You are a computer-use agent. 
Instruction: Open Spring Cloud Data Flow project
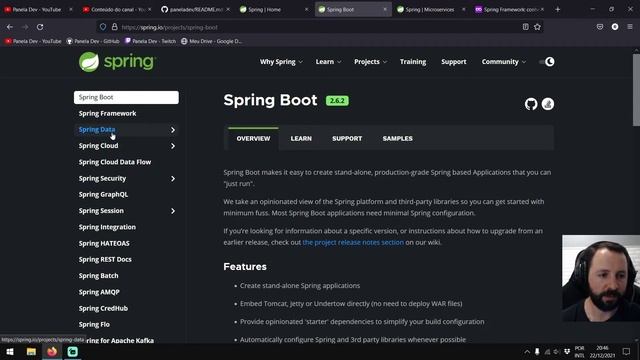tap(115, 162)
